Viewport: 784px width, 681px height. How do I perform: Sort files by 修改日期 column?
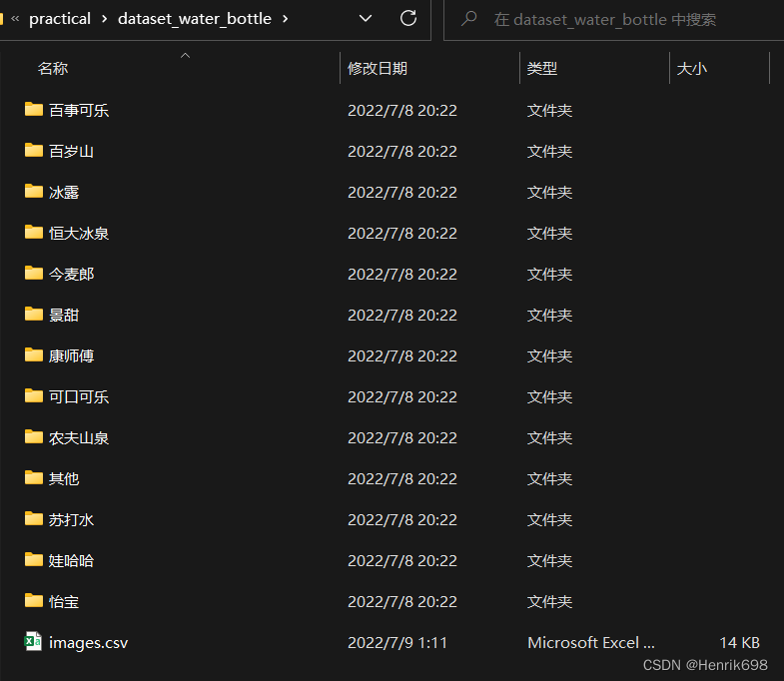tap(378, 68)
